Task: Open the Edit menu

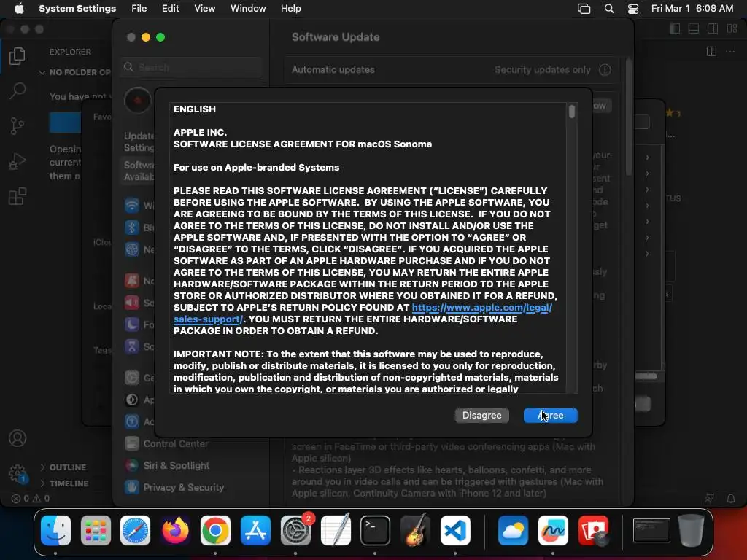Action: tap(170, 8)
